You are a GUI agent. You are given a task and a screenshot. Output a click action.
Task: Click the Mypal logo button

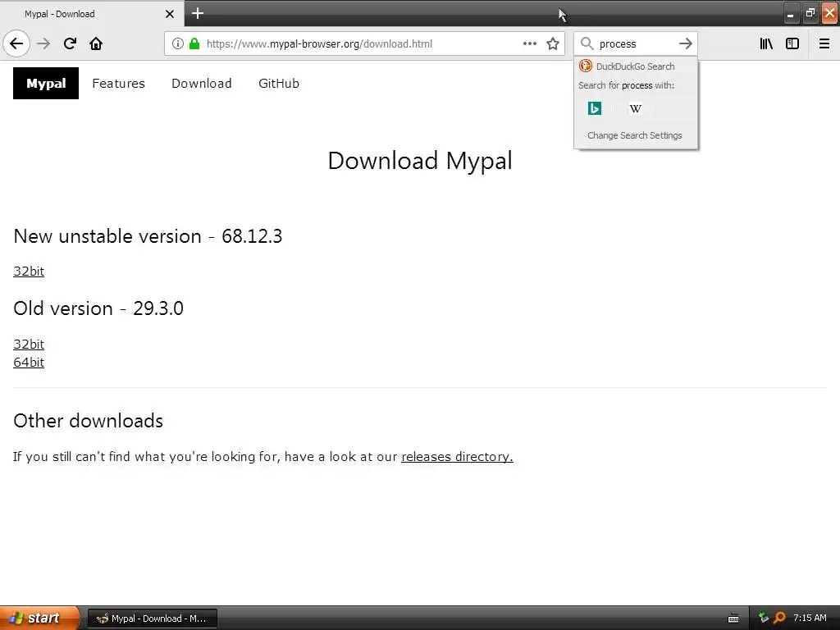pos(46,83)
